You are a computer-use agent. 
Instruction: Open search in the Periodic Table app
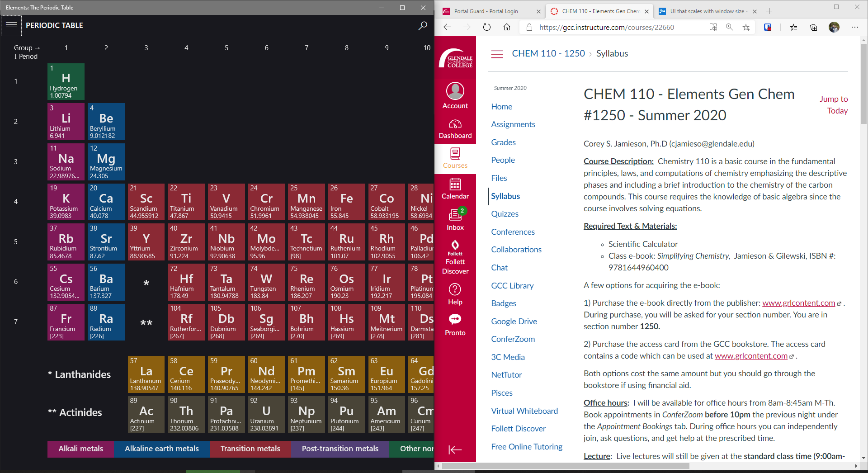(422, 26)
